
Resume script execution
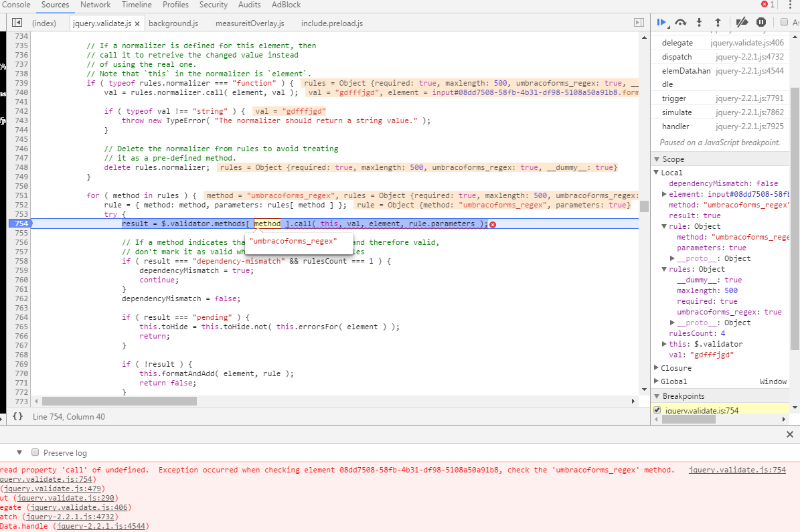(x=661, y=23)
